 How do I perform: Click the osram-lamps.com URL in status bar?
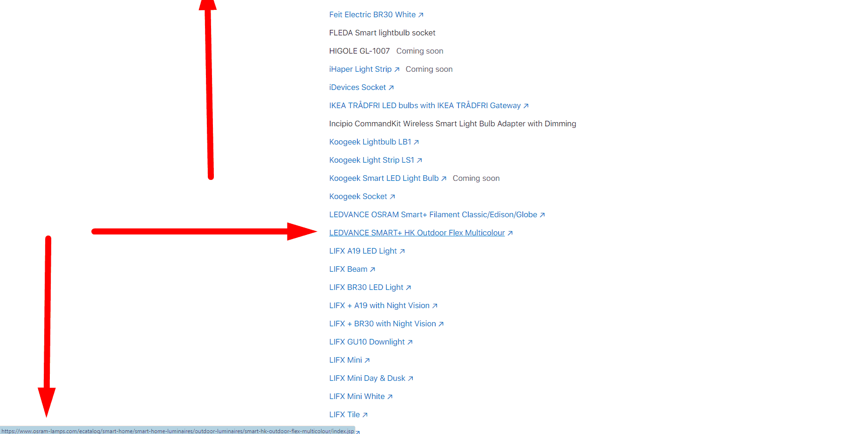pyautogui.click(x=178, y=431)
